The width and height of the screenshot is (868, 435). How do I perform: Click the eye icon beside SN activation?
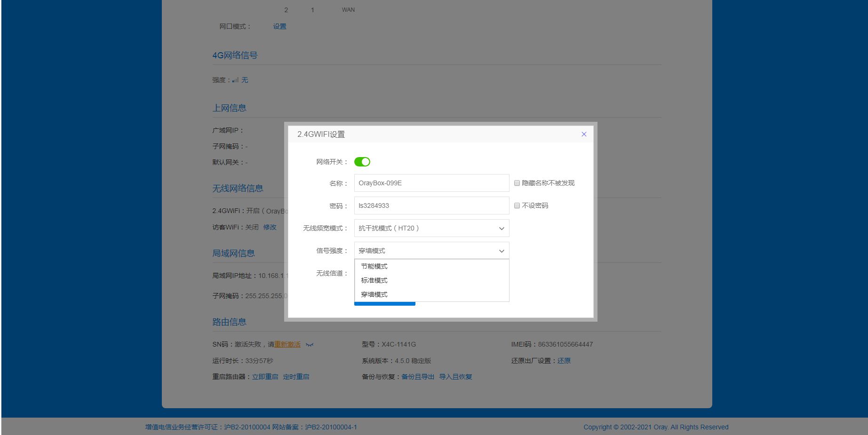click(309, 345)
